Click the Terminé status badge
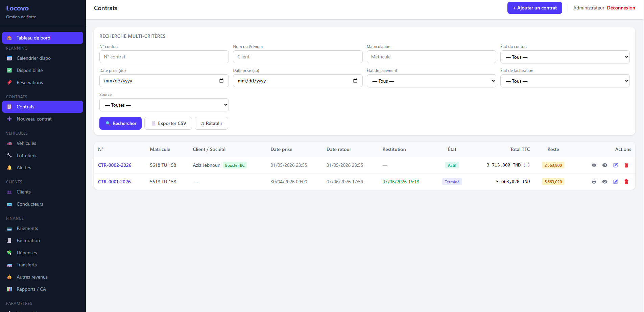644x312 pixels. (452, 182)
